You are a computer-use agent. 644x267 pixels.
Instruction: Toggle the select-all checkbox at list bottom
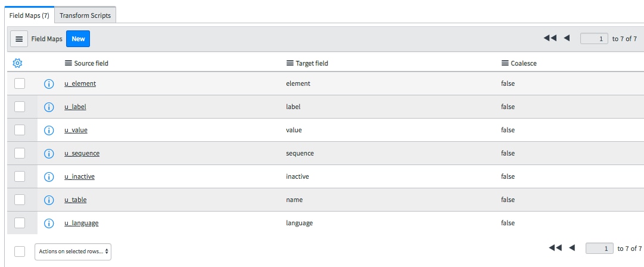click(20, 252)
